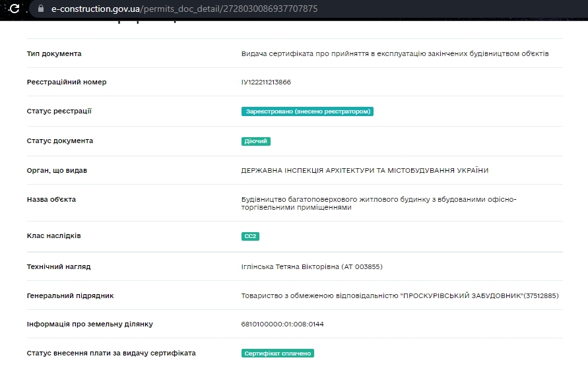Click the 'Зареєстровано (внесено реєстратором)' status badge

coord(307,111)
